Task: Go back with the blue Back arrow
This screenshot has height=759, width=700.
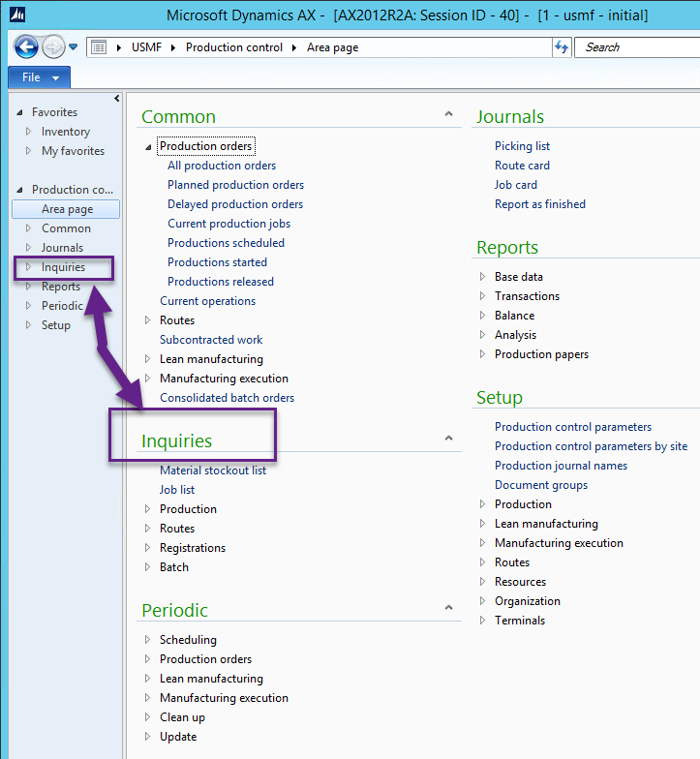Action: click(26, 47)
